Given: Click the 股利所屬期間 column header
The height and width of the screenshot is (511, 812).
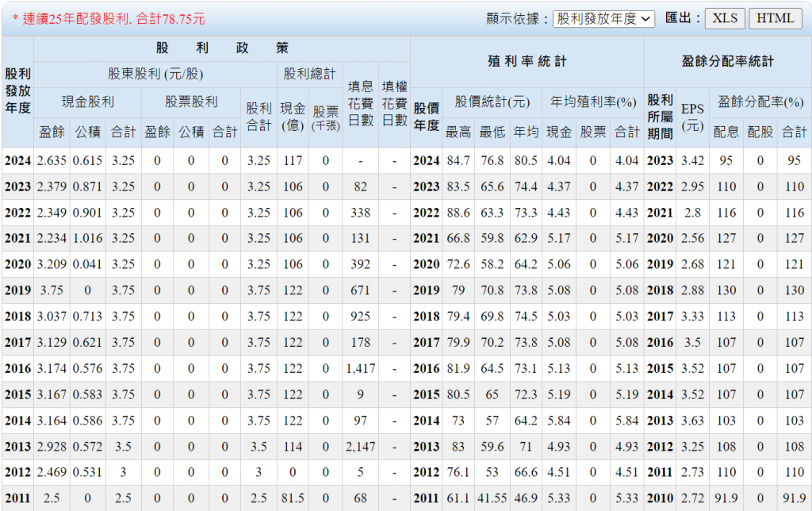Looking at the screenshot, I should 660,115.
